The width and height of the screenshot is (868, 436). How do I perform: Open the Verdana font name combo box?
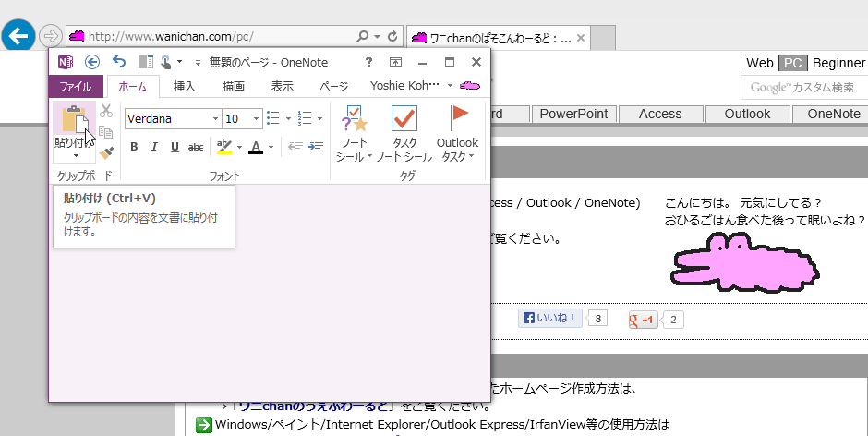[174, 118]
